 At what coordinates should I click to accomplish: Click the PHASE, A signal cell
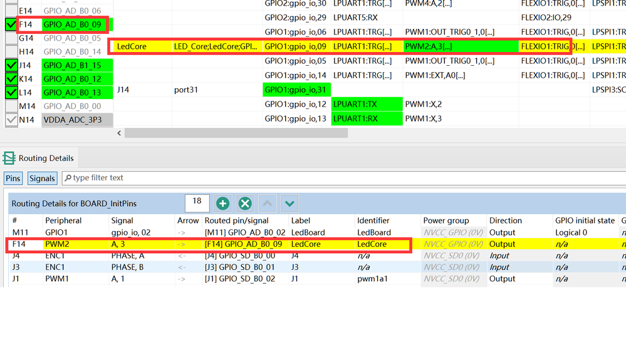click(128, 256)
